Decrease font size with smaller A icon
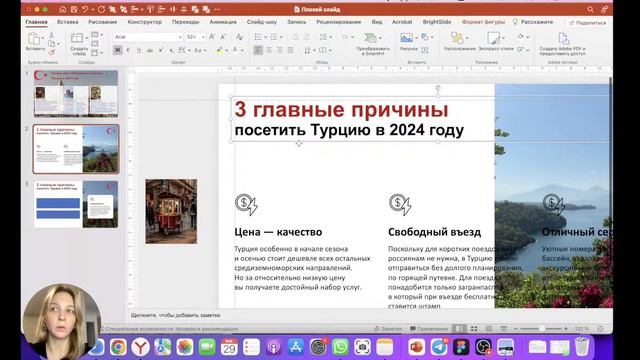 point(223,37)
